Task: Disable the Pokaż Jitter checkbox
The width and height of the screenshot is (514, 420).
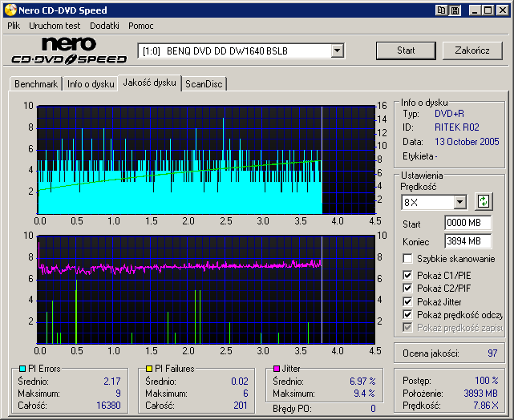Action: pyautogui.click(x=407, y=301)
